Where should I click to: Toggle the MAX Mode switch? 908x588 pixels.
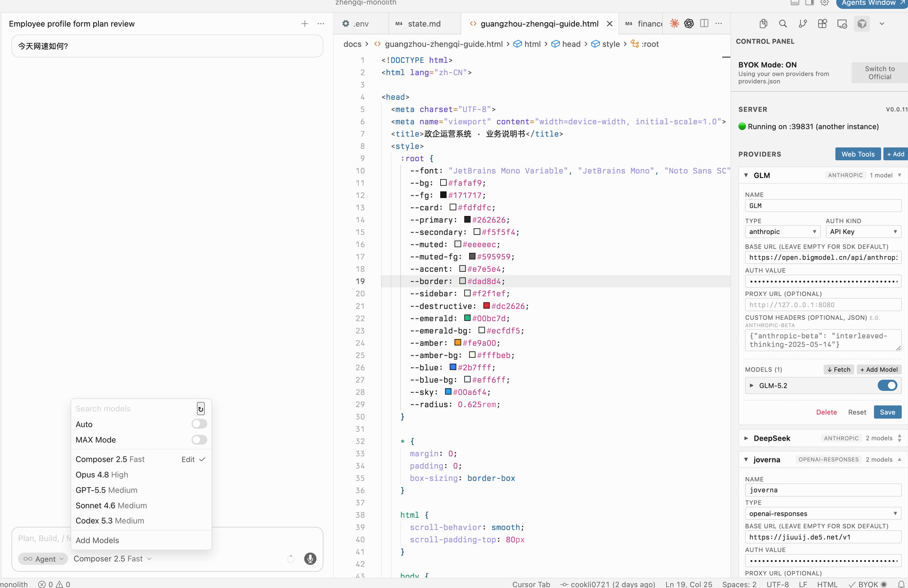pos(199,440)
